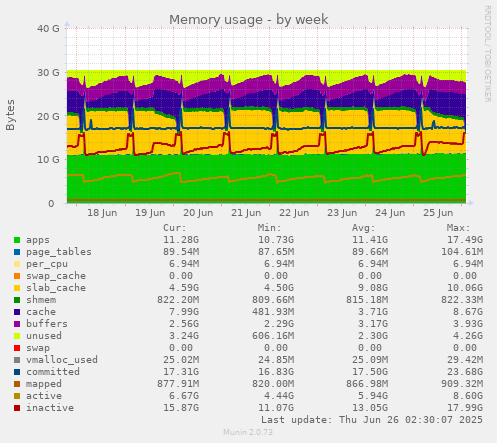Click committed max value 23.68G

(465, 372)
